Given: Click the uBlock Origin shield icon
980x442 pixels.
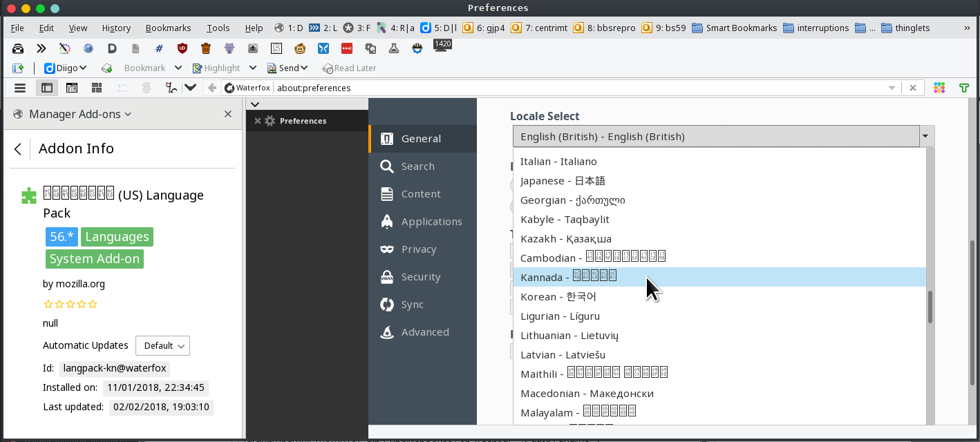Looking at the screenshot, I should (182, 48).
